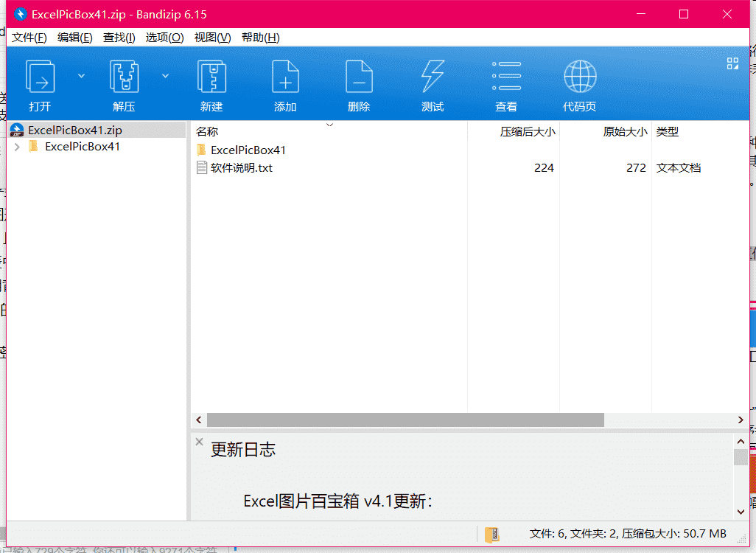This screenshot has width=756, height=553.
Task: Click the folder icon beside ExcelPicBox41 in tree
Action: [x=33, y=146]
